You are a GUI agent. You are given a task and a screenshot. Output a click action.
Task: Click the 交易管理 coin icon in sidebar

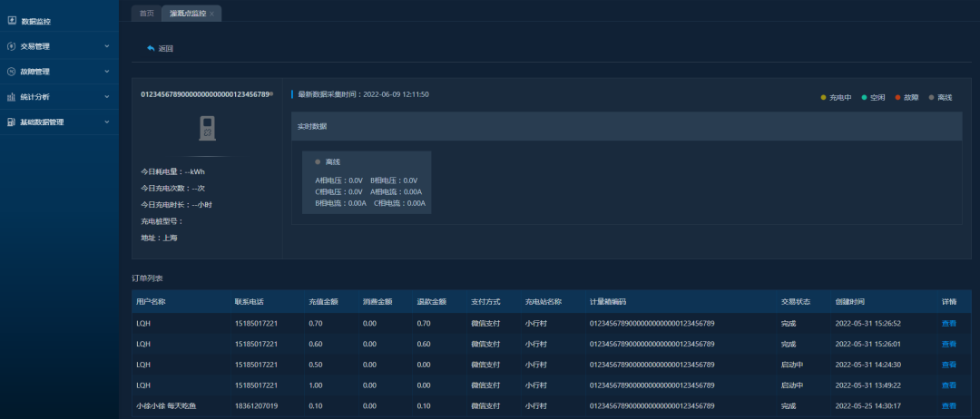11,46
